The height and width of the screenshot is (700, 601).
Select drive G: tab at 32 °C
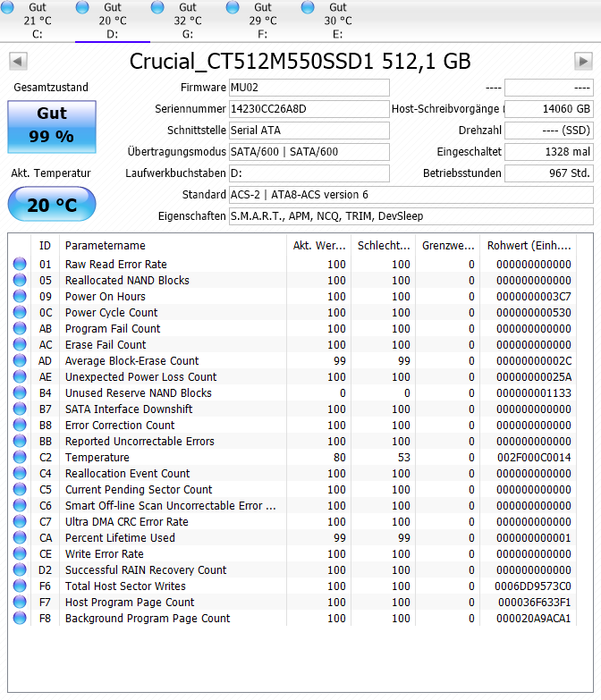click(x=188, y=21)
